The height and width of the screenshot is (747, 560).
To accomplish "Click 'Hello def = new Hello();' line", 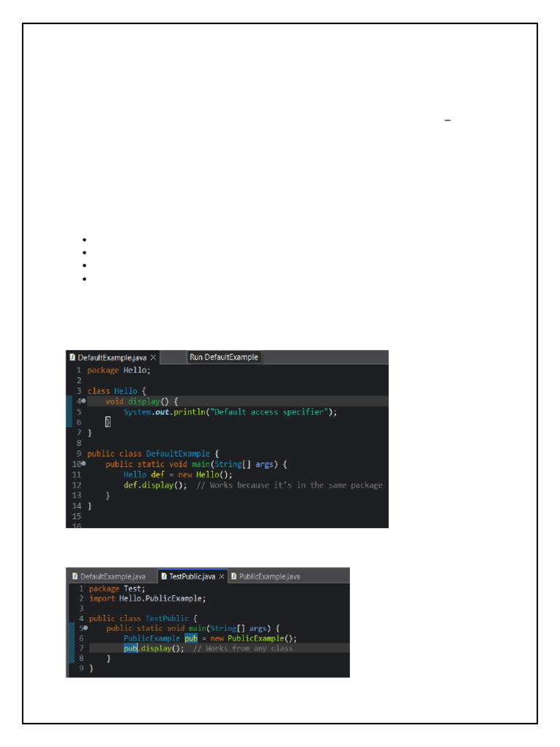I will 178,474.
